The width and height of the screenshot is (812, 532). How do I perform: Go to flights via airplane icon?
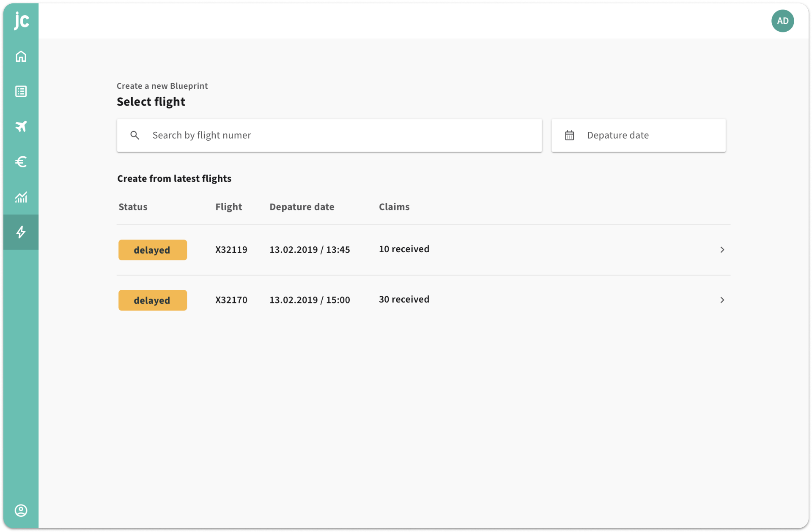(x=21, y=126)
